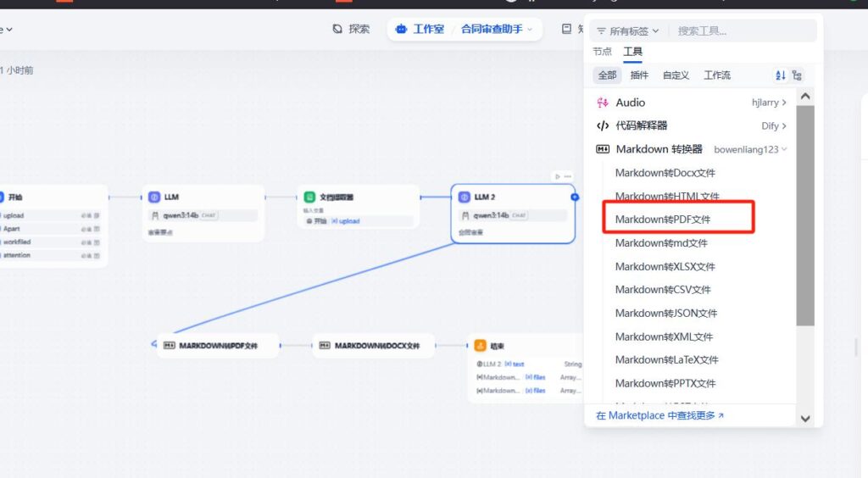Screen dimensions: 868x478
Task: Click the robot icon beside 工作室
Action: click(401, 29)
